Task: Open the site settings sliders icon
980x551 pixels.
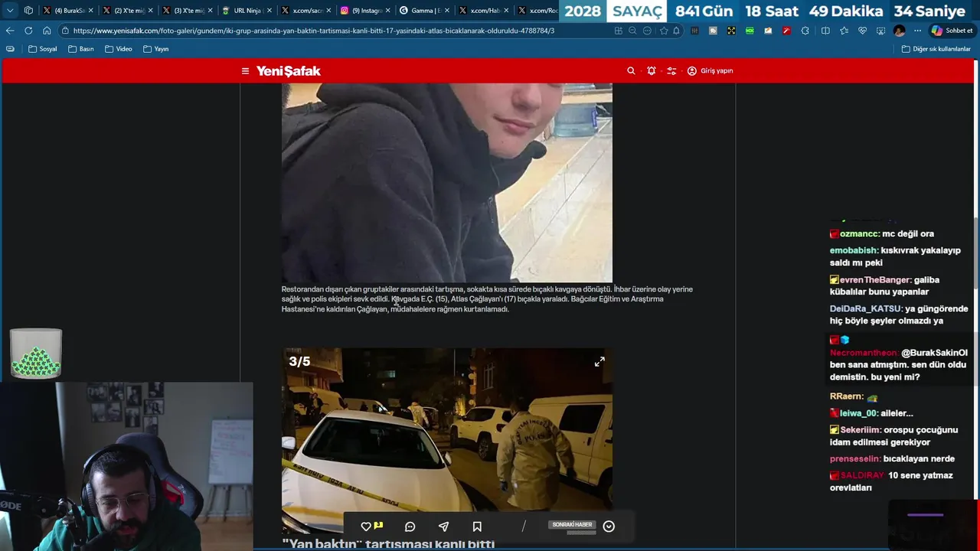Action: pyautogui.click(x=671, y=70)
